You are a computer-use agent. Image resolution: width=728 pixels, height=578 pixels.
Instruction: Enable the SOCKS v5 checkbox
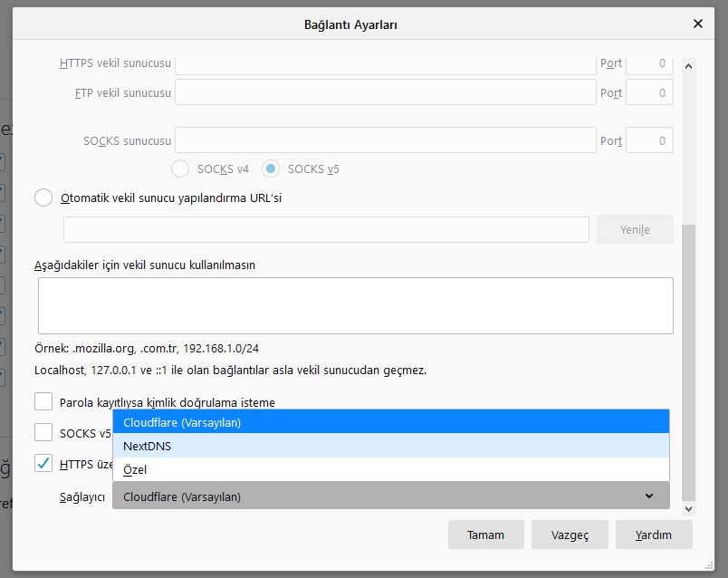point(42,432)
